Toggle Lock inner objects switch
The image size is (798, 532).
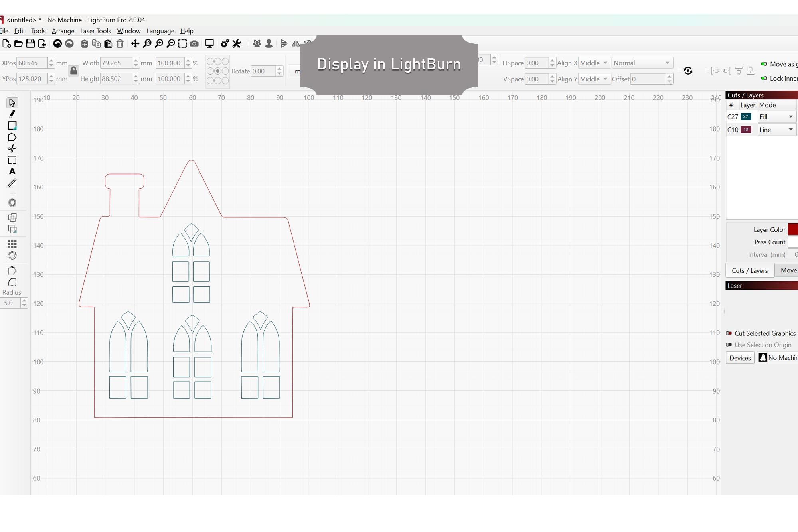(x=764, y=79)
